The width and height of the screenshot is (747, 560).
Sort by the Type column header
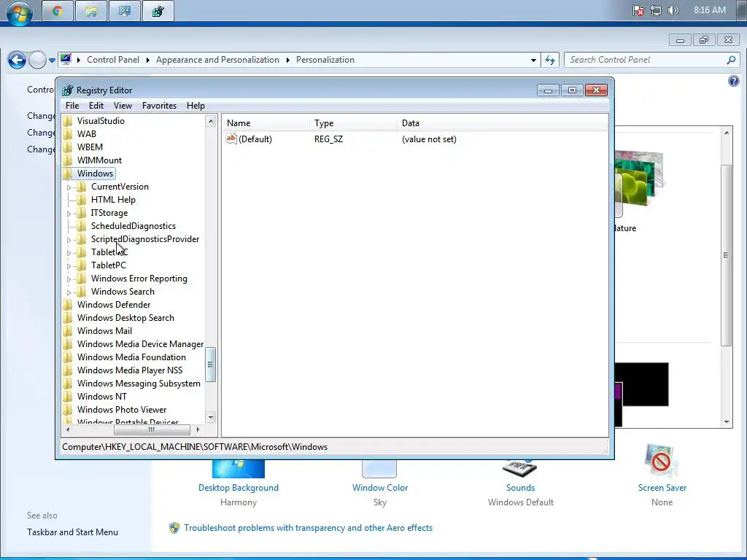[353, 123]
